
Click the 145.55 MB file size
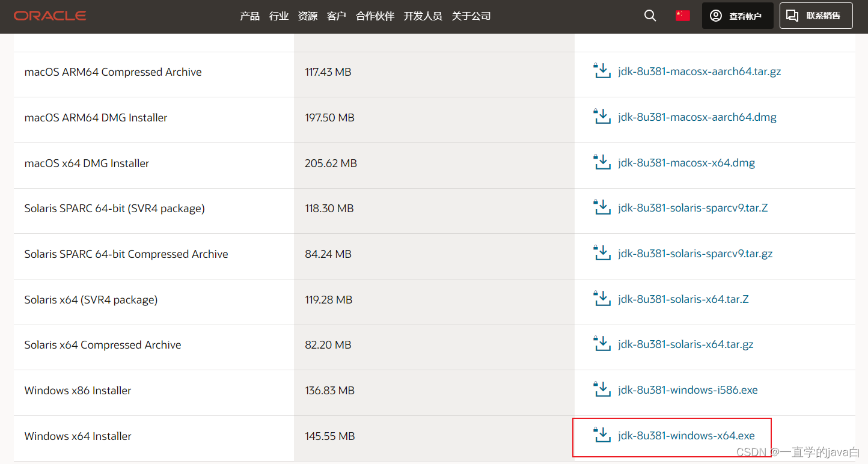click(x=330, y=436)
